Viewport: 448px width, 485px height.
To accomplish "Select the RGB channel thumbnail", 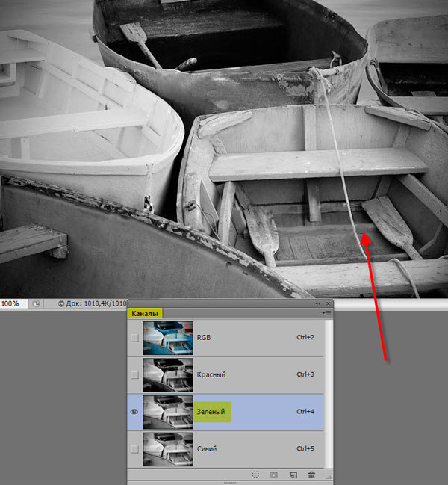I will [x=168, y=338].
